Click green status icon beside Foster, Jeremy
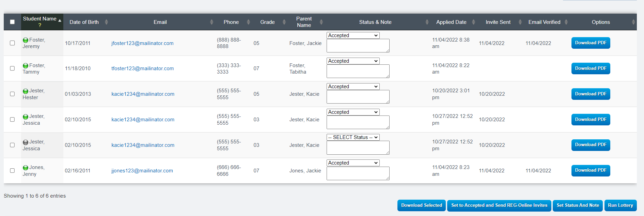 [26, 40]
